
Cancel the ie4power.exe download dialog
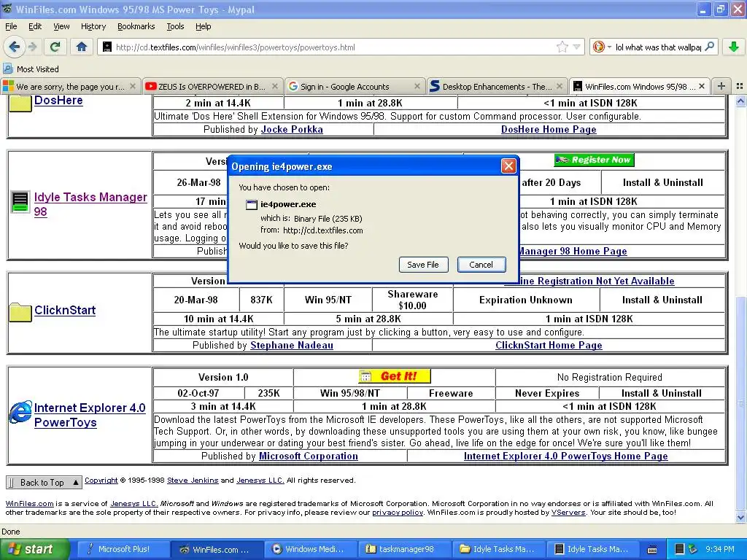(x=481, y=265)
